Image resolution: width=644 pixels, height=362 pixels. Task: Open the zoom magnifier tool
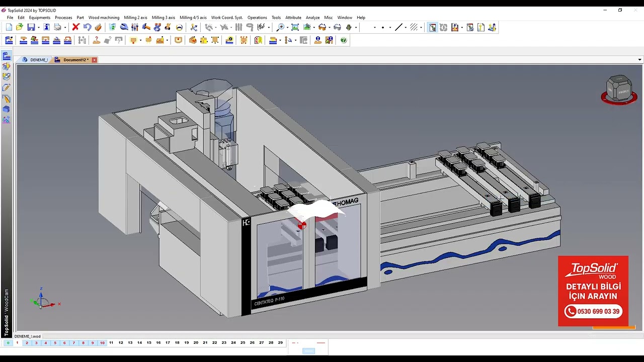coord(281,27)
